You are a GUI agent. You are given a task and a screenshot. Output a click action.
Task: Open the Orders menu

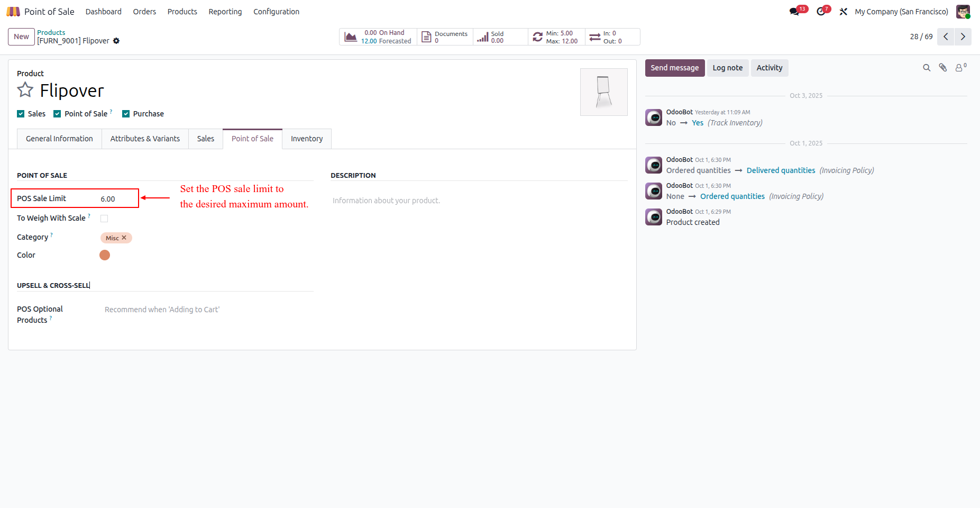144,12
